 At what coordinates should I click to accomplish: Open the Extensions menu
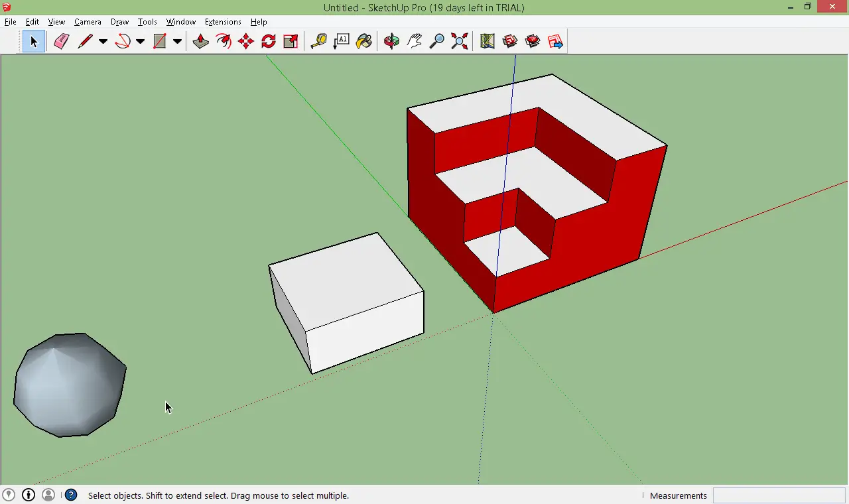click(223, 22)
